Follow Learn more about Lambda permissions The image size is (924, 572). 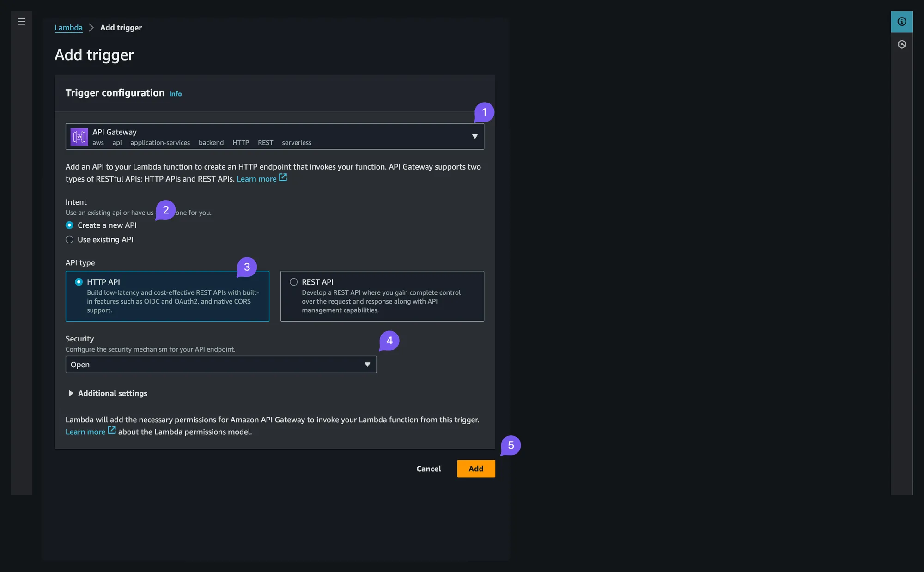[85, 432]
